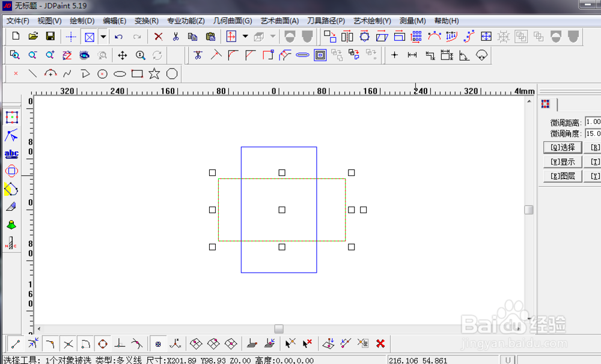Select the ellipse drawing tool
The height and width of the screenshot is (364, 601).
point(120,74)
